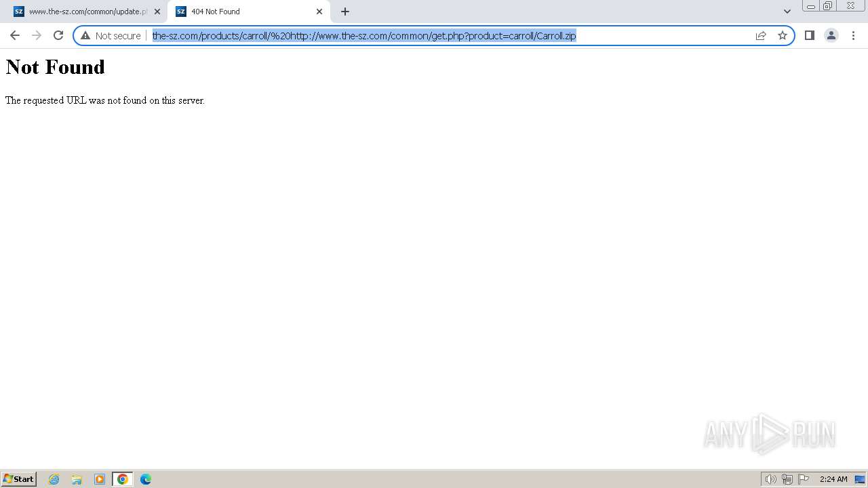Open the browser side panel
Viewport: 868px width, 488px height.
pyautogui.click(x=810, y=35)
